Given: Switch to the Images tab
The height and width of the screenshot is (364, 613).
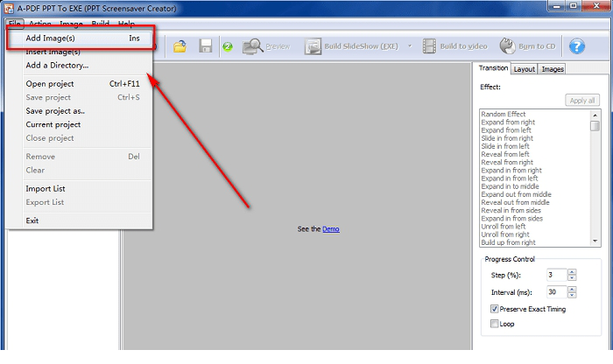Looking at the screenshot, I should [x=553, y=69].
